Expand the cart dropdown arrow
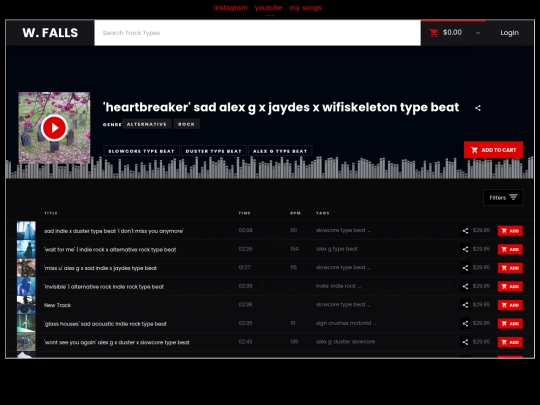Viewport: 540px width, 405px height. coord(478,33)
